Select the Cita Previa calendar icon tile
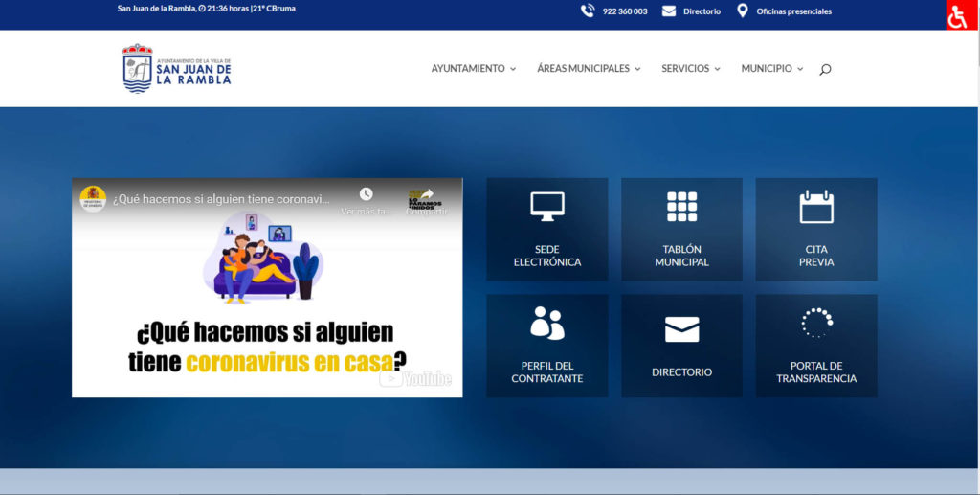 click(816, 229)
